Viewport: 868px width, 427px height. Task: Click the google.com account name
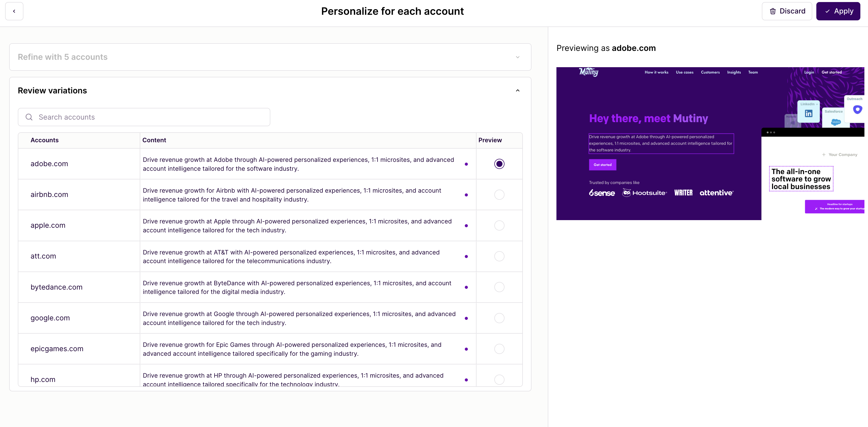50,318
